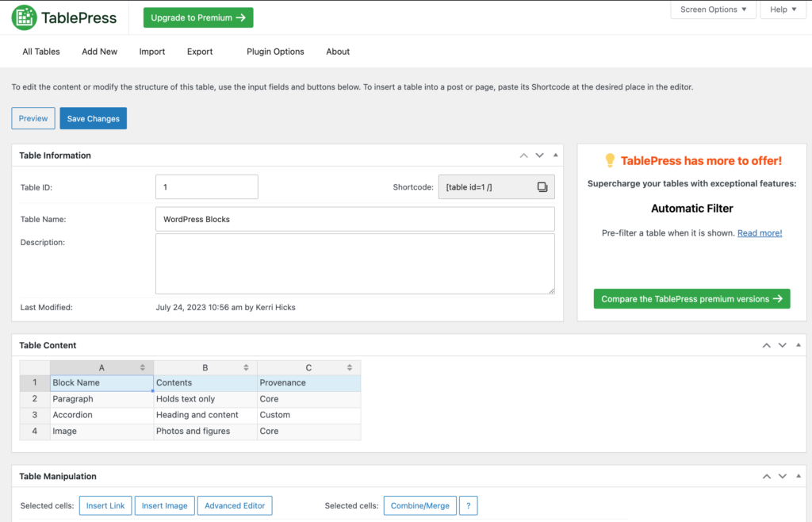
Task: Open the Import tab
Action: click(x=151, y=51)
